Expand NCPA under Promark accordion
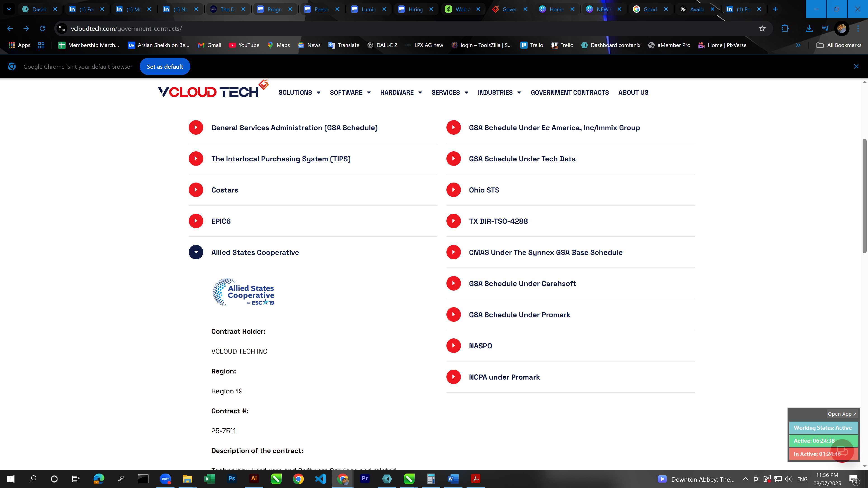This screenshot has width=868, height=488. pos(571,377)
